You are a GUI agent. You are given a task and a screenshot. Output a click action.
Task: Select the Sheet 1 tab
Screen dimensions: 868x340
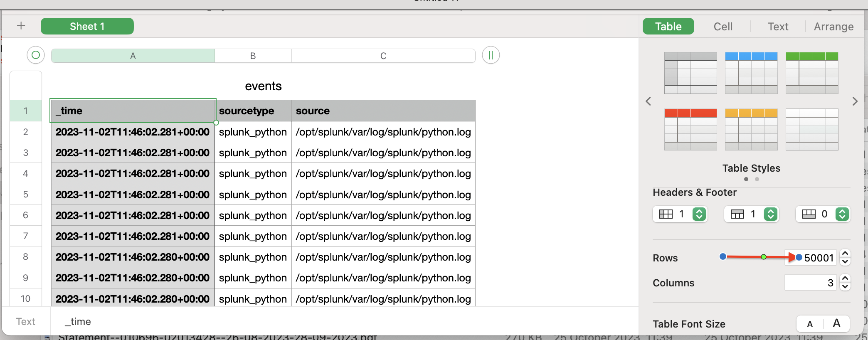(87, 26)
